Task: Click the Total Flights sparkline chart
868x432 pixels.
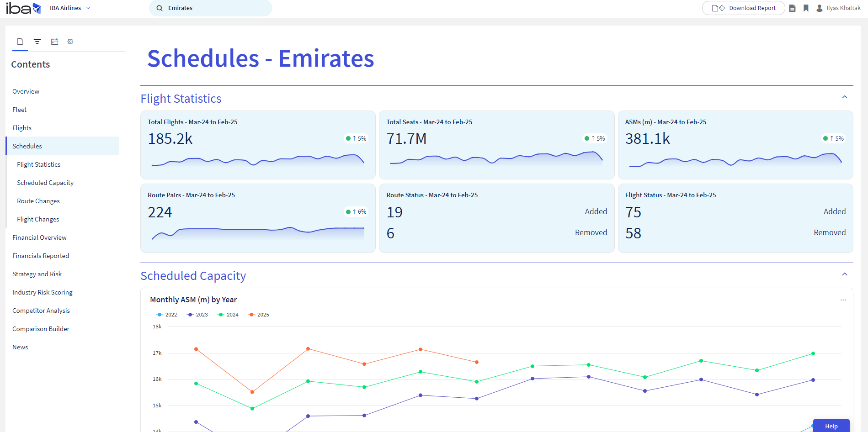Action: pos(258,160)
